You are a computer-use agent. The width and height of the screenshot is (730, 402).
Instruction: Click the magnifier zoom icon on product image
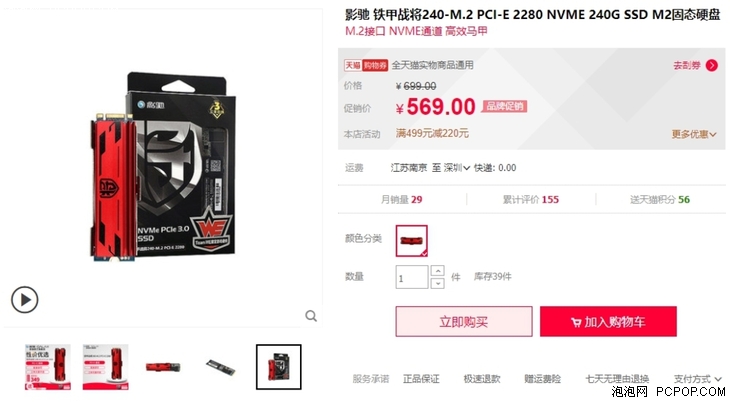(311, 316)
